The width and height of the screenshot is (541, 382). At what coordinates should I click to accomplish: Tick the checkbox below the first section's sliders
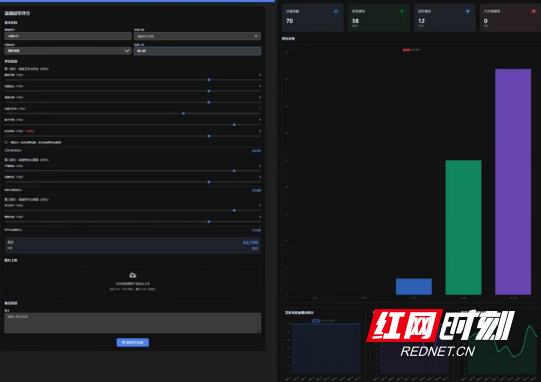(x=6, y=142)
